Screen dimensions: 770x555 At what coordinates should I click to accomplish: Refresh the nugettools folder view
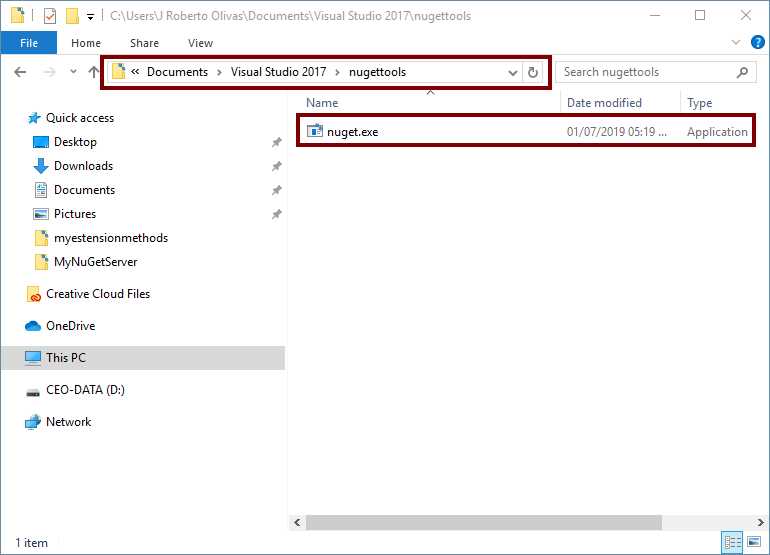pos(533,73)
